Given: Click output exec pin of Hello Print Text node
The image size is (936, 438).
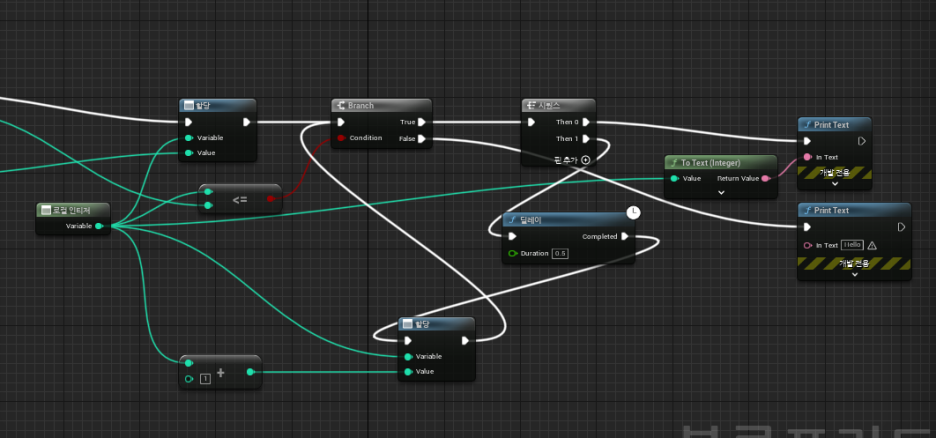Looking at the screenshot, I should point(901,227).
